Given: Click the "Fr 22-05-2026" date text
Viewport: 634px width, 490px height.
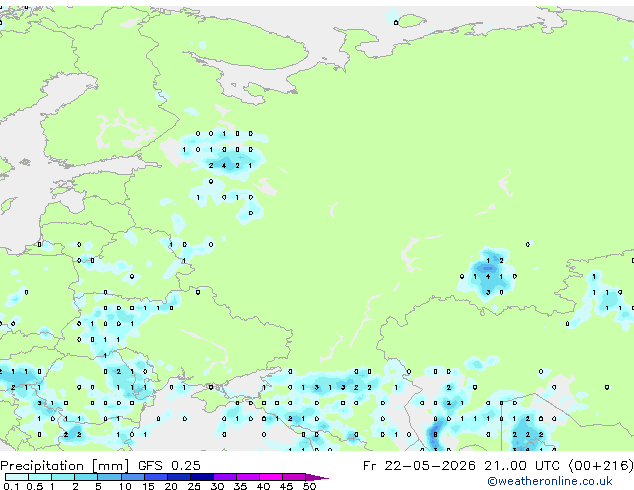Looking at the screenshot, I should (x=419, y=466).
